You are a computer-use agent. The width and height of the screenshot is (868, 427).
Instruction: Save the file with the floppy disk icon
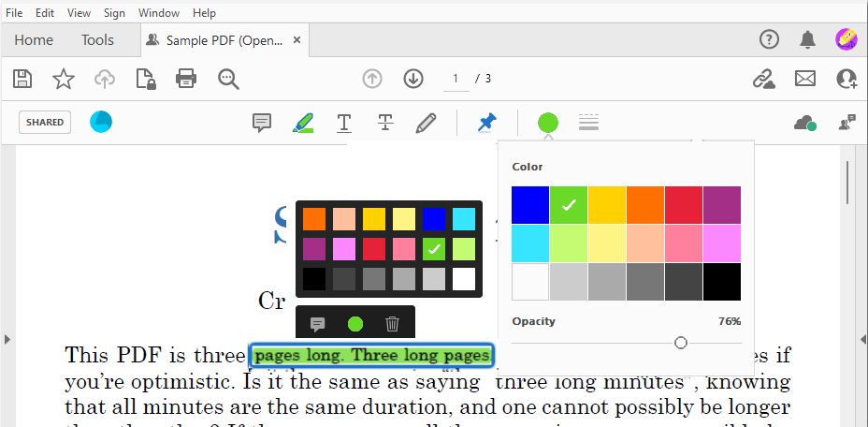pyautogui.click(x=22, y=80)
